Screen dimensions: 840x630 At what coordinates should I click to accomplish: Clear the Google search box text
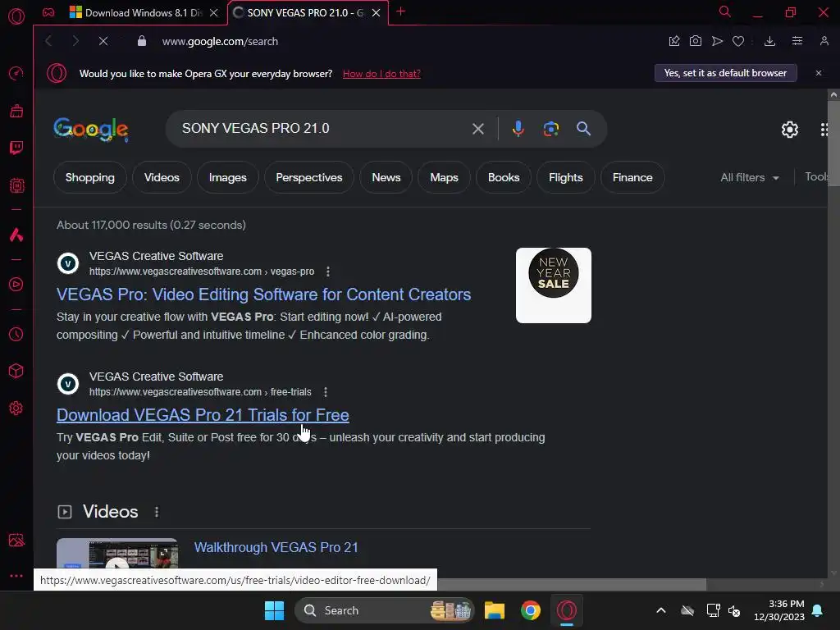pos(478,129)
